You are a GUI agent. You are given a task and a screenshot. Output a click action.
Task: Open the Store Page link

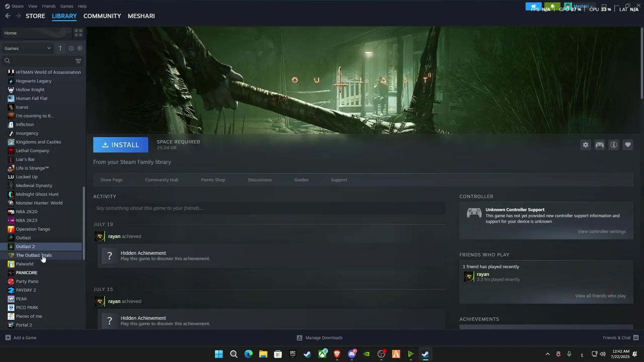pos(111,179)
